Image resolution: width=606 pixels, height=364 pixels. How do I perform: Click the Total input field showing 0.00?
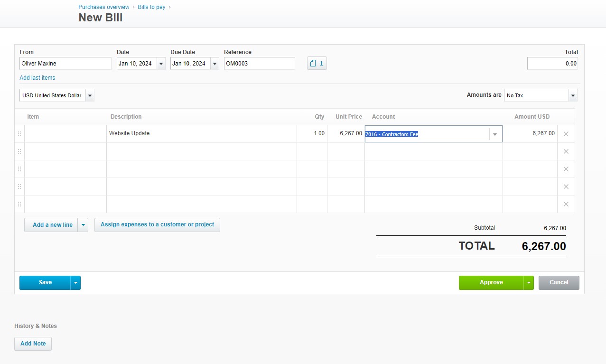click(552, 64)
